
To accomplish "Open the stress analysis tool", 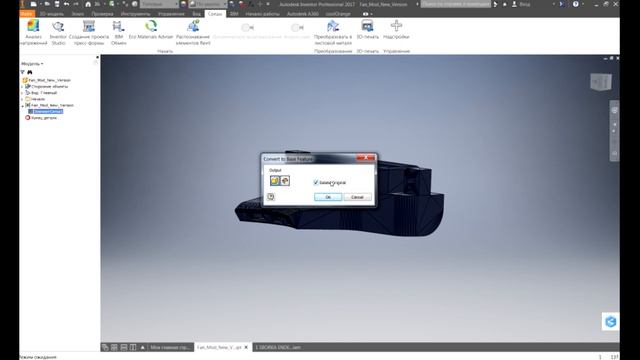I will point(33,32).
